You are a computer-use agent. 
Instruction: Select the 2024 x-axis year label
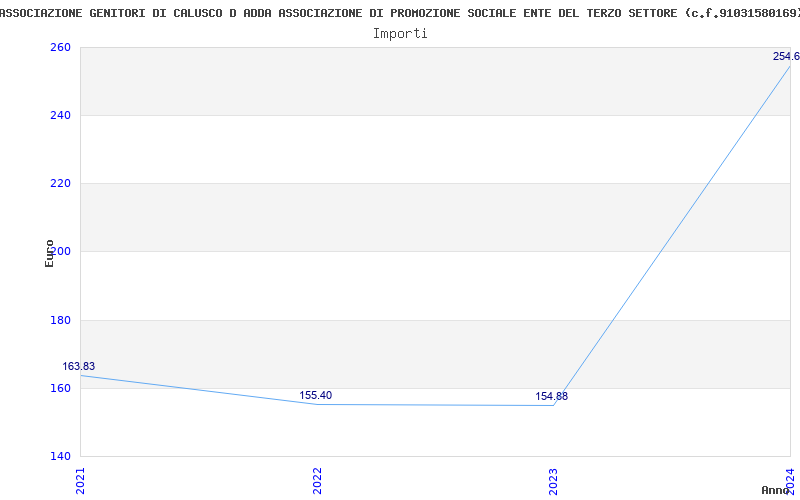point(790,481)
